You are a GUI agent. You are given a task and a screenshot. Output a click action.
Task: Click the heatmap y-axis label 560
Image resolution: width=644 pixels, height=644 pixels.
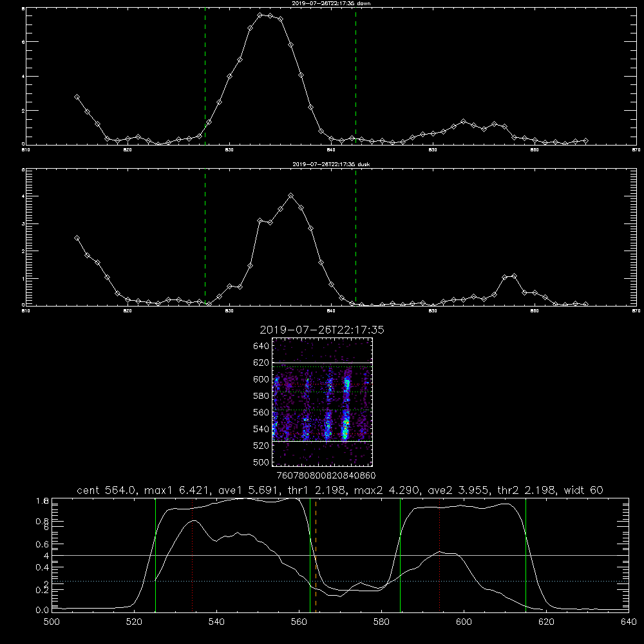click(261, 412)
